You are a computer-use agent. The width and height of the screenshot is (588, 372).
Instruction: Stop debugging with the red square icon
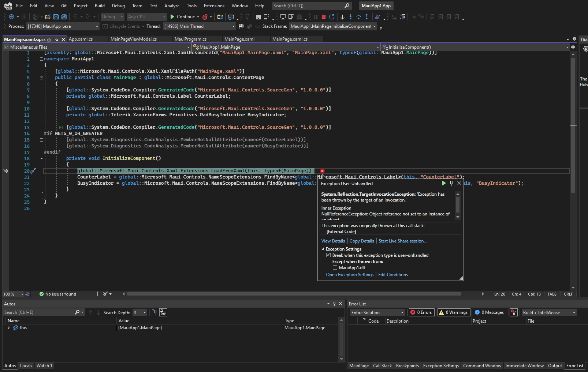pyautogui.click(x=324, y=17)
